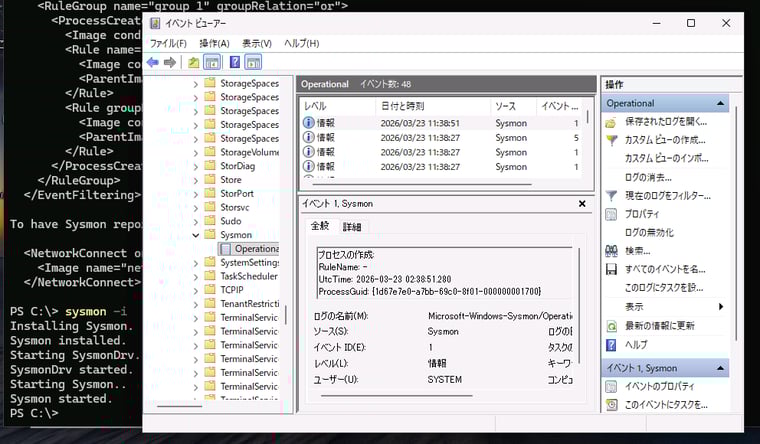760x444 pixels.
Task: Click the info icon of the 11:38:51 event
Action: [308, 123]
